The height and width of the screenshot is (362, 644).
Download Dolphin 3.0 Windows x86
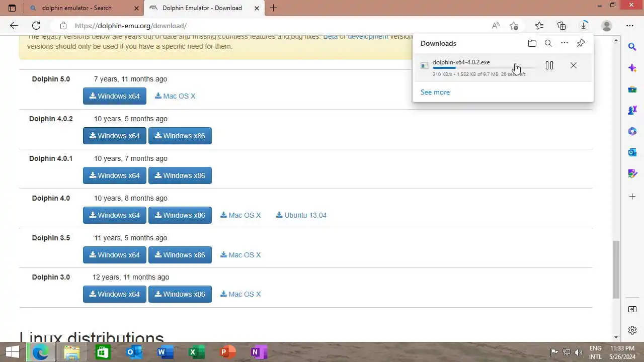click(x=180, y=294)
